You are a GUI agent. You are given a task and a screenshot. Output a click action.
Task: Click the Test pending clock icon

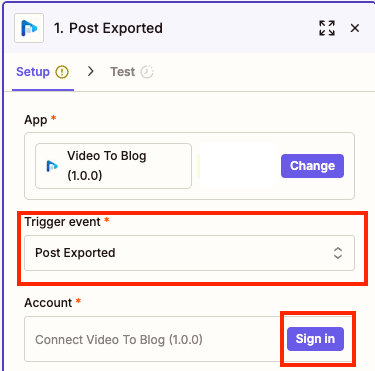[147, 72]
